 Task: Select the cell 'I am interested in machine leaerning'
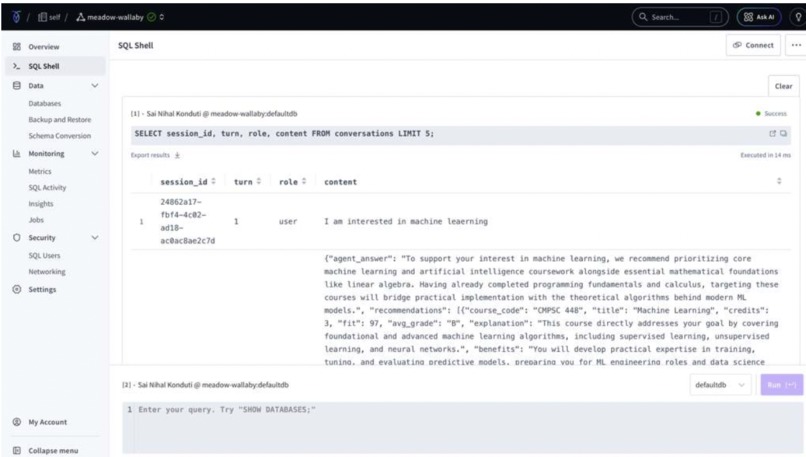[x=406, y=222]
